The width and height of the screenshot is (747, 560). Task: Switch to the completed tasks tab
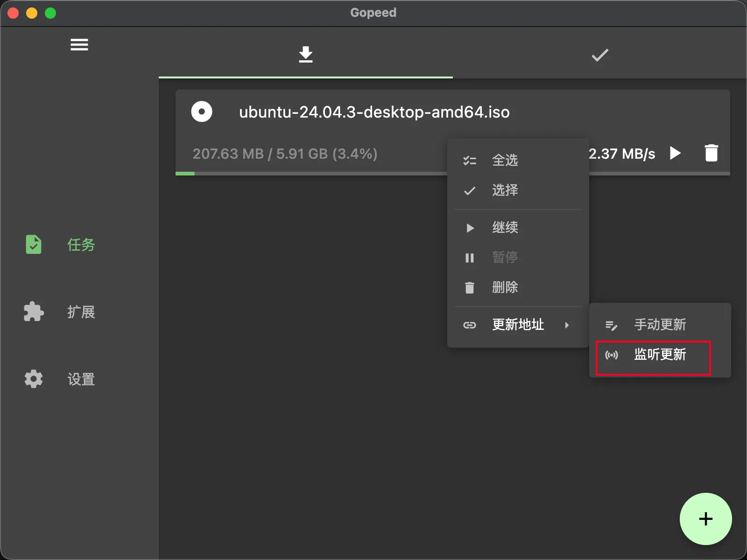(599, 55)
